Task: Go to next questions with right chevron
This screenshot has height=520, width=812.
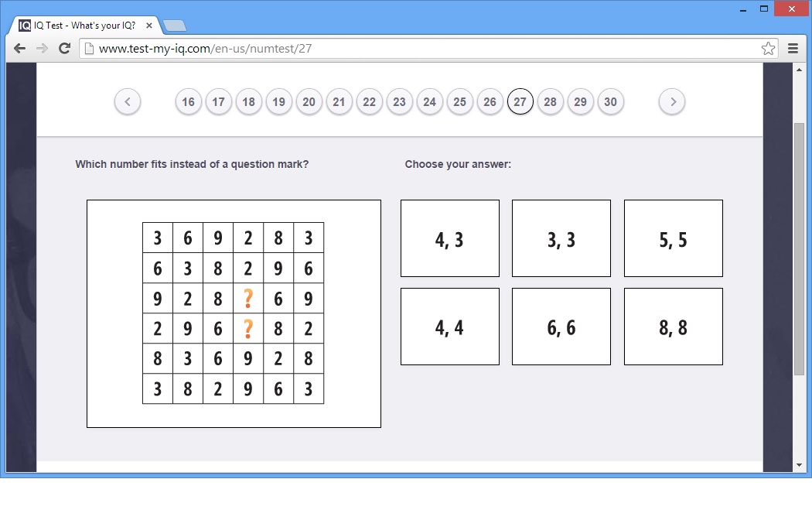Action: [672, 101]
